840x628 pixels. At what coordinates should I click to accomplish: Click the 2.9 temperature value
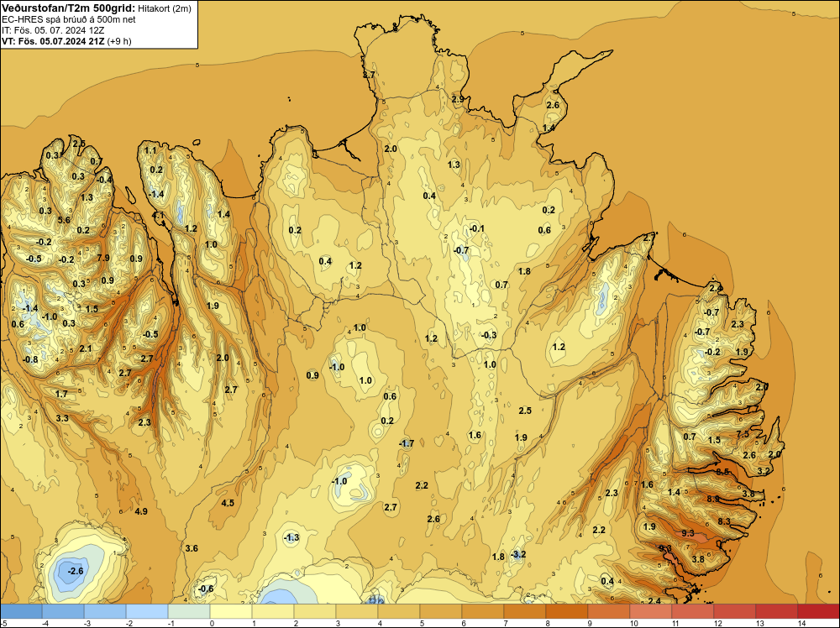click(x=458, y=99)
